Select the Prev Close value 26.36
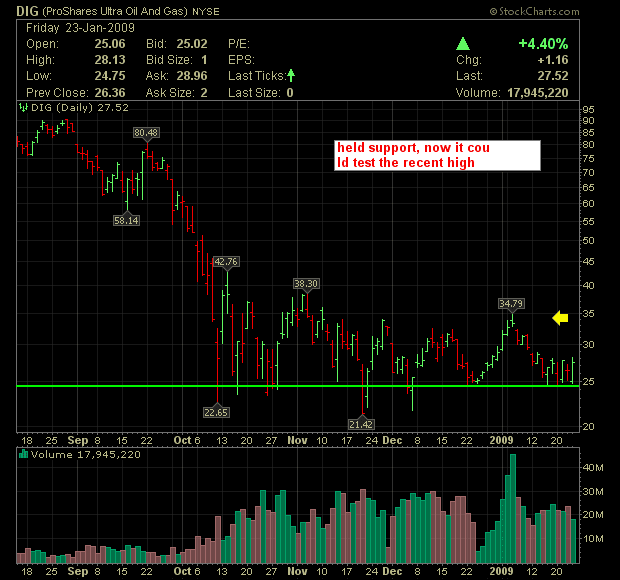Image resolution: width=620 pixels, height=580 pixels. click(110, 93)
